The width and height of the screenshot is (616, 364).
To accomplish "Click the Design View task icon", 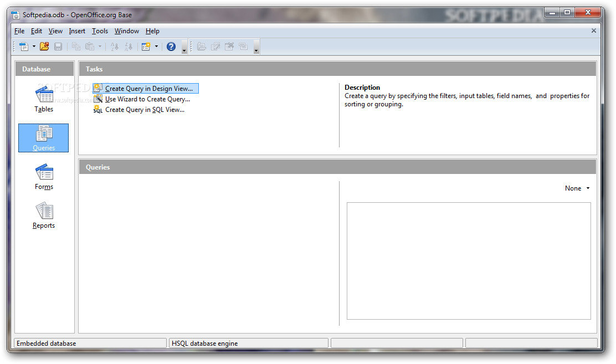I will tap(98, 88).
